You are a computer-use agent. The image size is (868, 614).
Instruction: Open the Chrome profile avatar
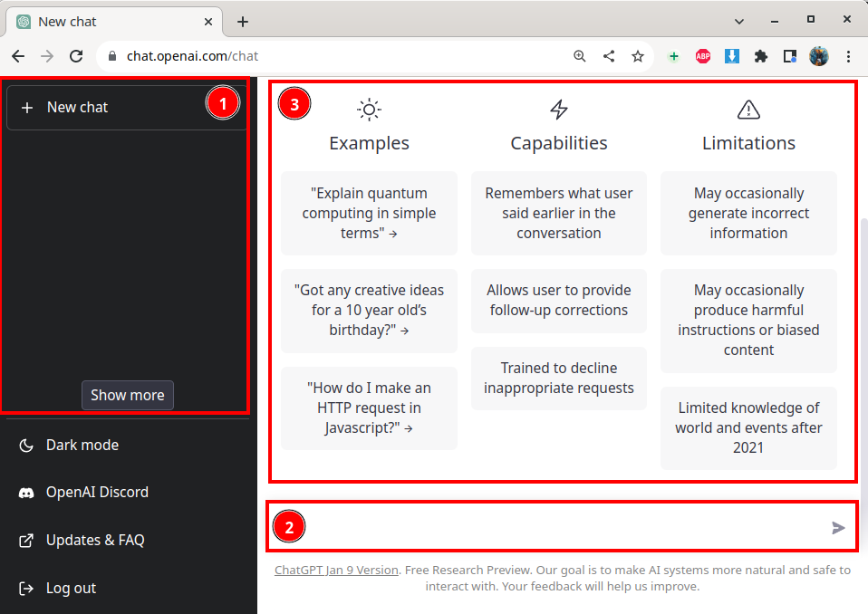[x=819, y=56]
